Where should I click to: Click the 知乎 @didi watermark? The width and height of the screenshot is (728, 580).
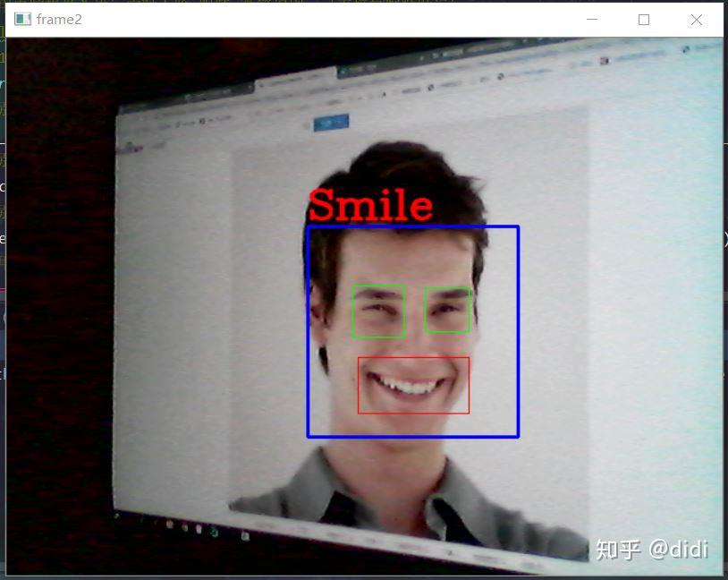click(651, 550)
